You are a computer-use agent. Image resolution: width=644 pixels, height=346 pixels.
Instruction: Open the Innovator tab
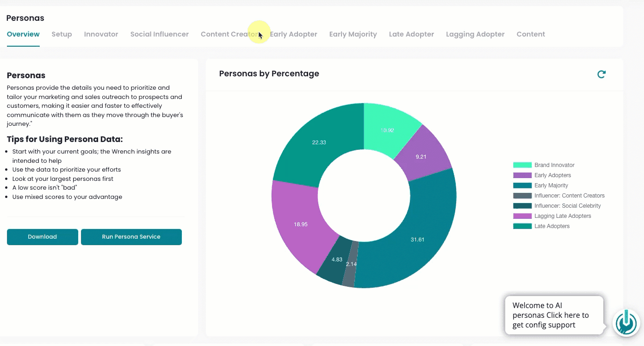point(101,34)
